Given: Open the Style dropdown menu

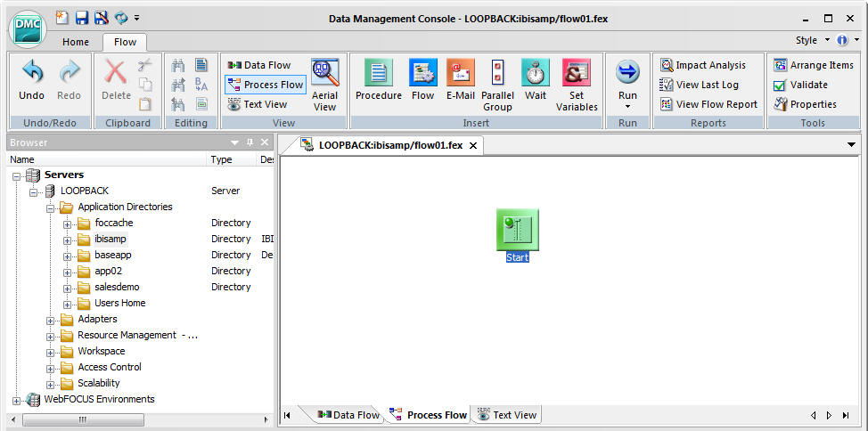Looking at the screenshot, I should (813, 40).
